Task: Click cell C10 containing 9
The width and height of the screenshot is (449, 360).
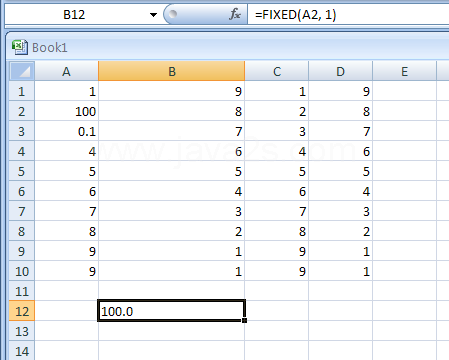Action: click(277, 271)
